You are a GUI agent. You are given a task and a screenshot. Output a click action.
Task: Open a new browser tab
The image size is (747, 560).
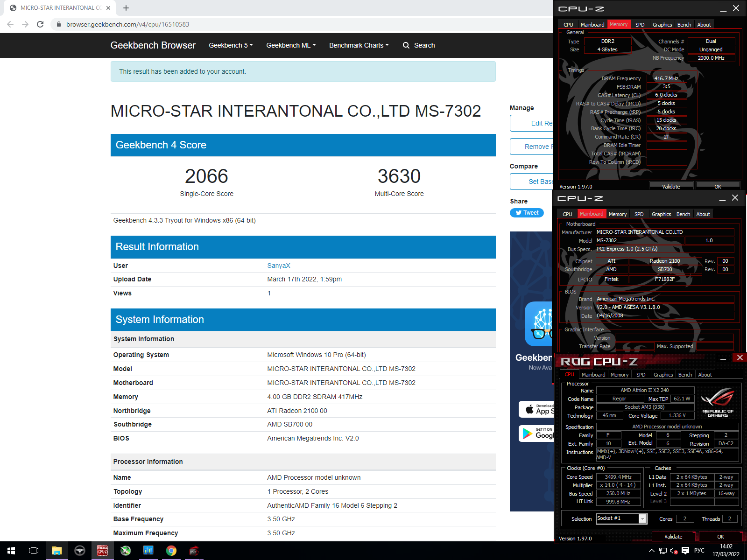tap(126, 8)
